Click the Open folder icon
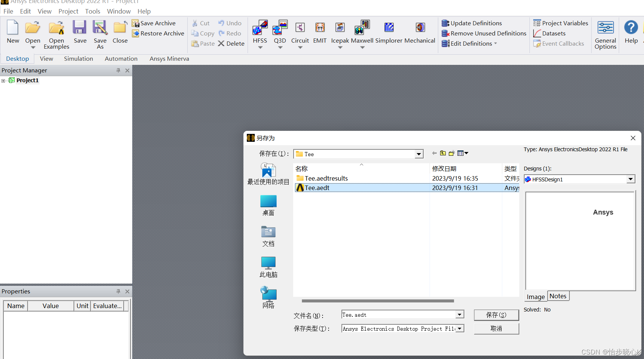644x359 pixels. point(33,28)
